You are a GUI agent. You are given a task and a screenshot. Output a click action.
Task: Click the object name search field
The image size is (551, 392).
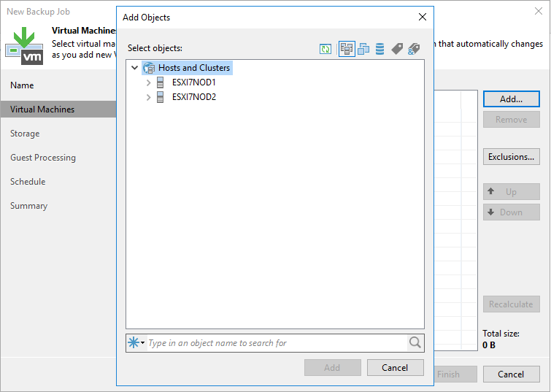[276, 342]
